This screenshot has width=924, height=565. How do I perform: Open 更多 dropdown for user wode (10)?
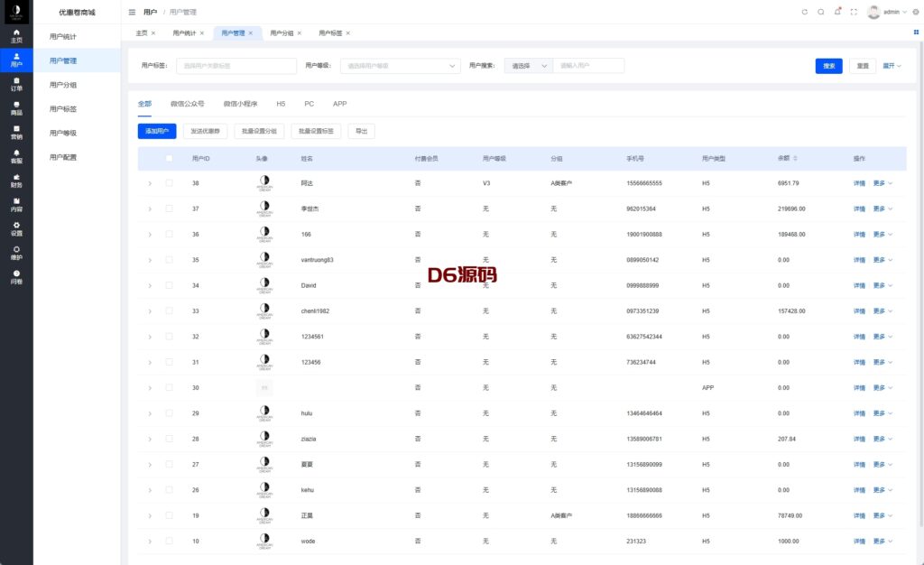(x=882, y=541)
